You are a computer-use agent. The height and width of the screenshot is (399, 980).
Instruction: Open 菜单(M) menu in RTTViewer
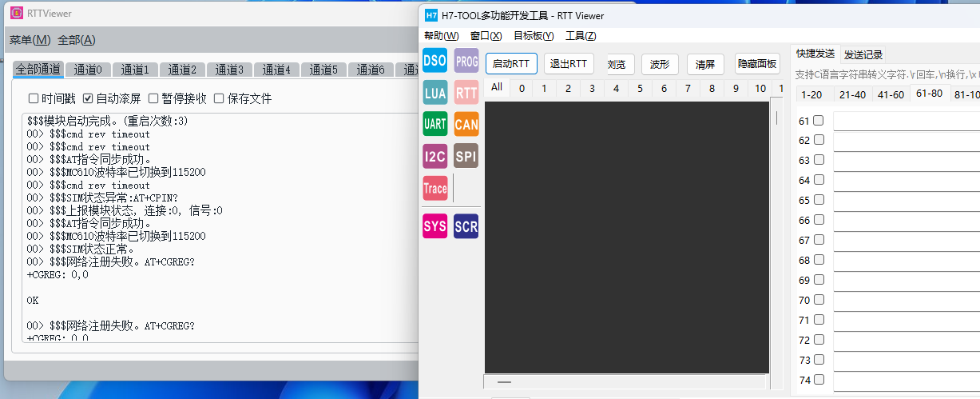[30, 40]
